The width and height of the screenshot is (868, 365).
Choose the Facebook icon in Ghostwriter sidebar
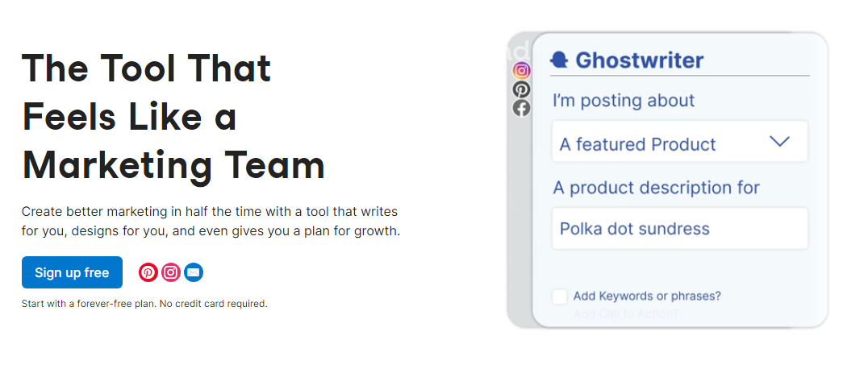coord(521,108)
